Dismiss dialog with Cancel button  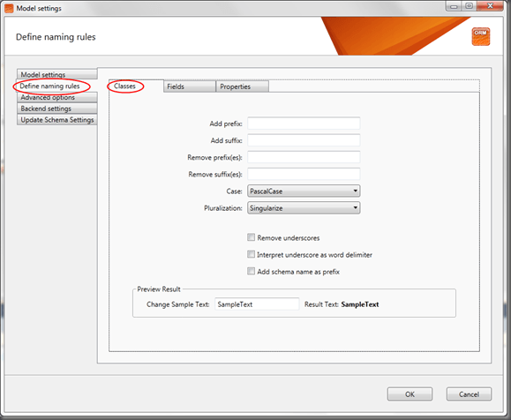point(469,394)
